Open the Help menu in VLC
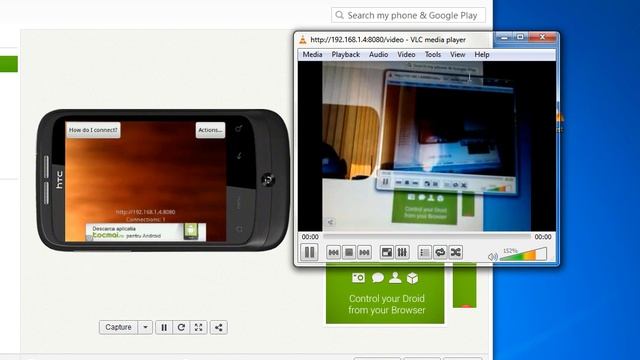 click(x=482, y=54)
